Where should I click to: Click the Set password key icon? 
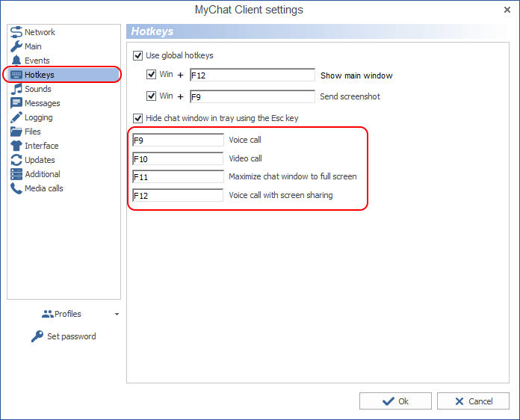[37, 336]
